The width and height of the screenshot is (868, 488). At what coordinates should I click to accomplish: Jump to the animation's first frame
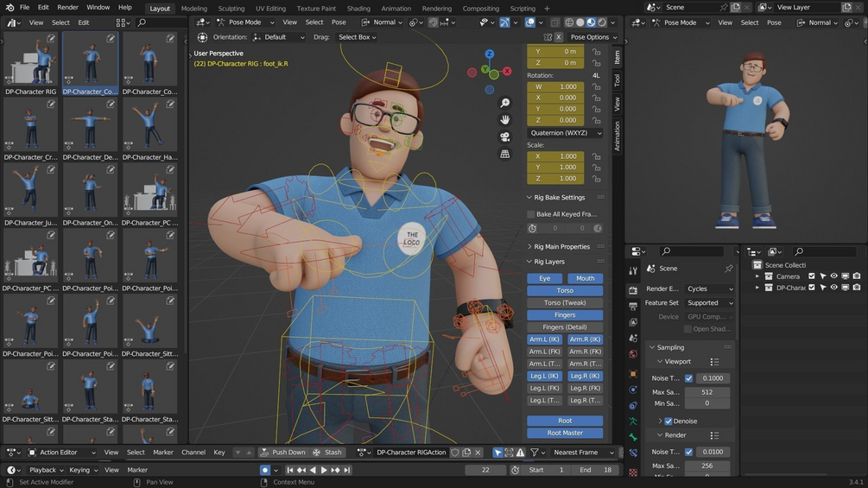click(x=290, y=470)
